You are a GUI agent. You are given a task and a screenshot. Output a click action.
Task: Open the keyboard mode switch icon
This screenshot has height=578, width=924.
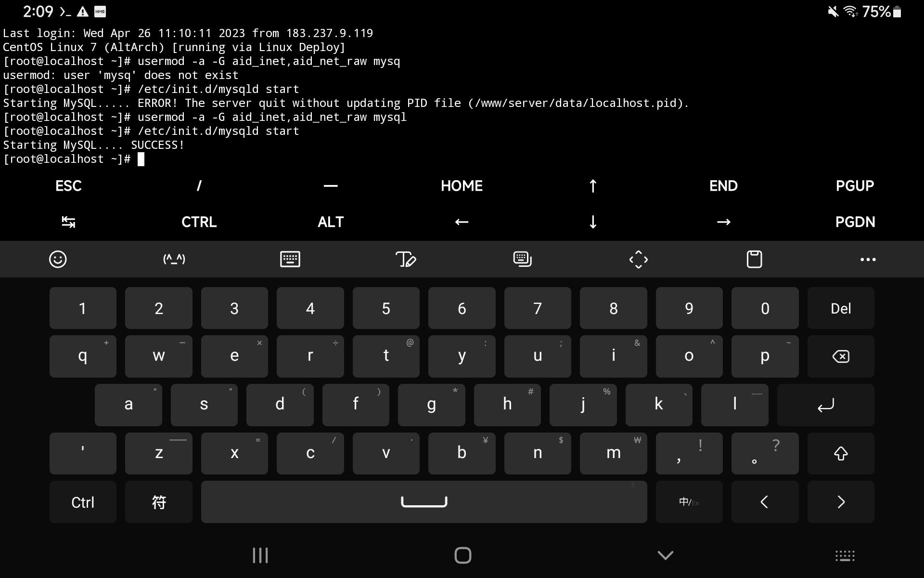tap(523, 260)
